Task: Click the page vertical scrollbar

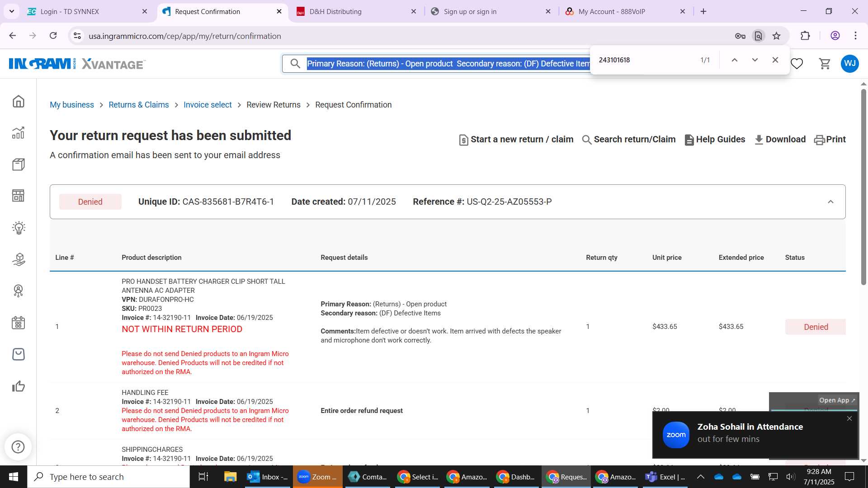Action: coord(863,187)
